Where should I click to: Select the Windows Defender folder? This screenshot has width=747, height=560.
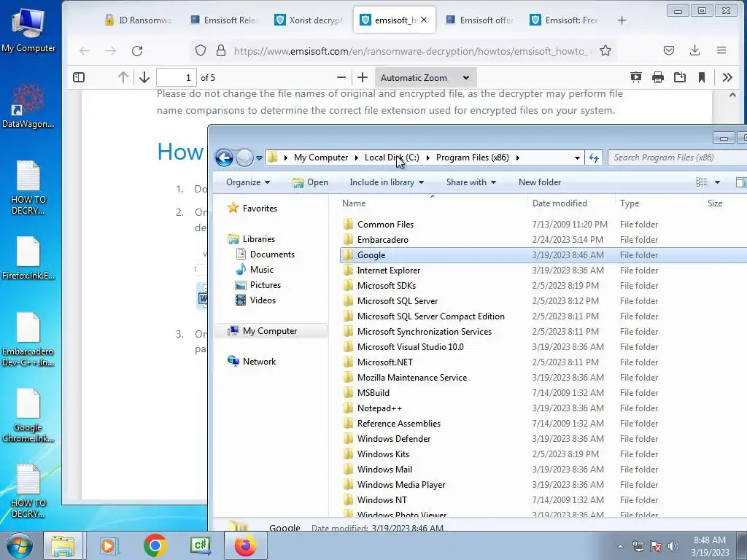pos(393,438)
